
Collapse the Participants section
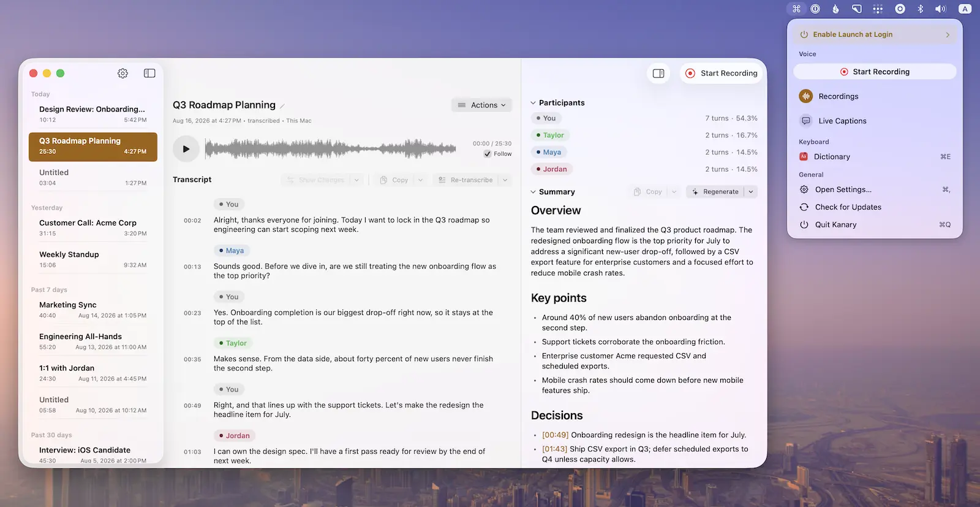coord(533,103)
